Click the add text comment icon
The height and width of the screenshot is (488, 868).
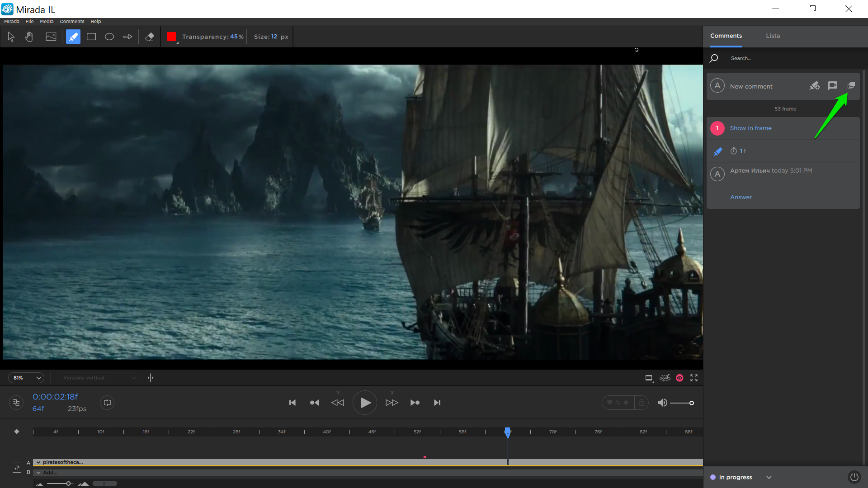coord(833,85)
